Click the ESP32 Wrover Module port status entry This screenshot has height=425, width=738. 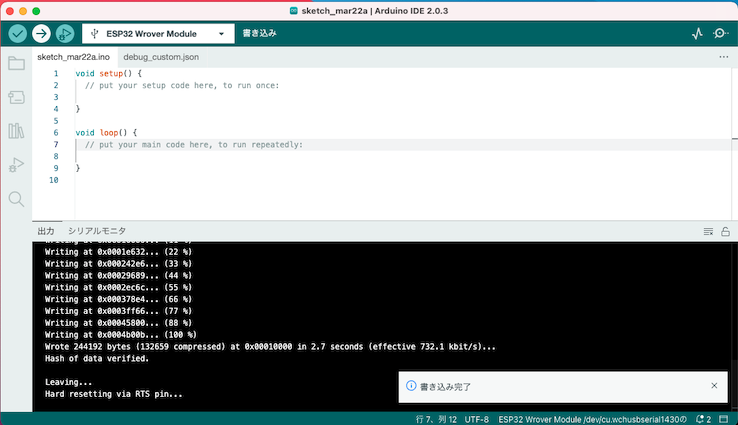pyautogui.click(x=593, y=419)
